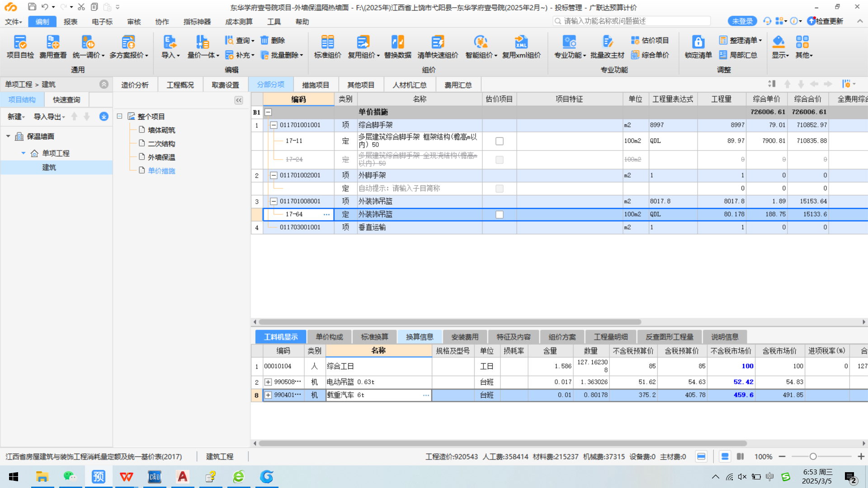Click the main grid horizontal scrollbar

[x=450, y=322]
